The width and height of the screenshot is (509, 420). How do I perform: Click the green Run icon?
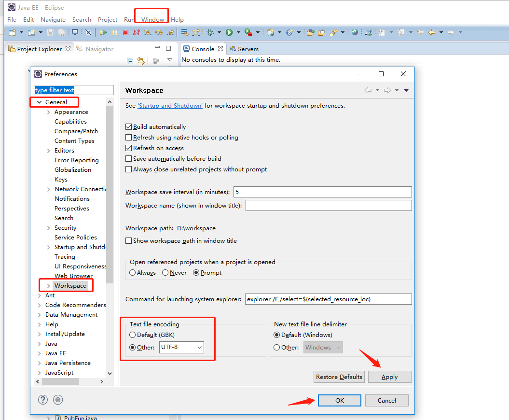coord(229,32)
